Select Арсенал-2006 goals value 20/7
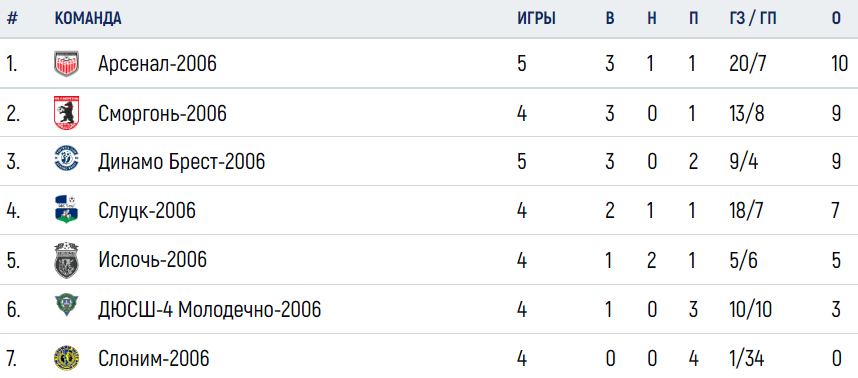The height and width of the screenshot is (378, 858). pyautogui.click(x=748, y=65)
